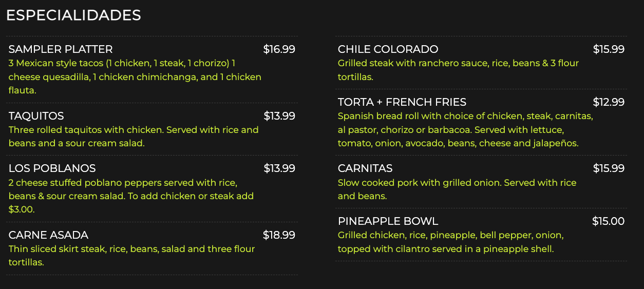This screenshot has height=289, width=644.
Task: Click the ESPECIALIDADES section heading
Action: (x=73, y=15)
